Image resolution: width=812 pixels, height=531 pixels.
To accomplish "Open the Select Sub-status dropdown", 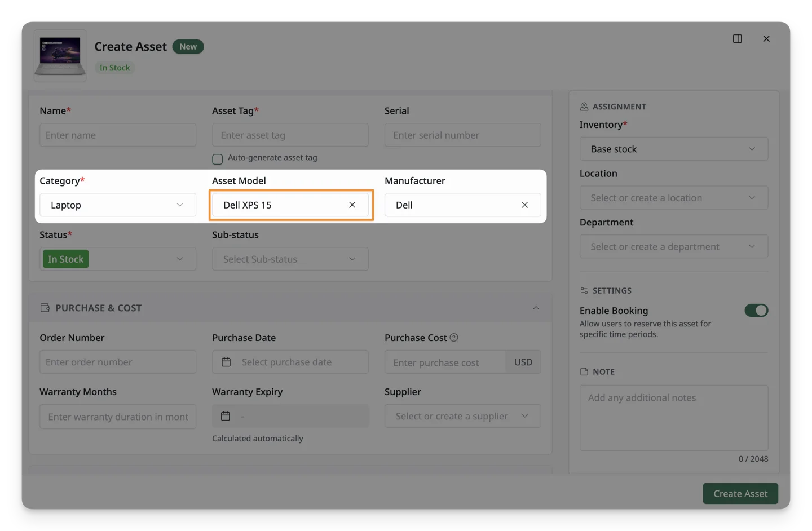I will [x=290, y=259].
